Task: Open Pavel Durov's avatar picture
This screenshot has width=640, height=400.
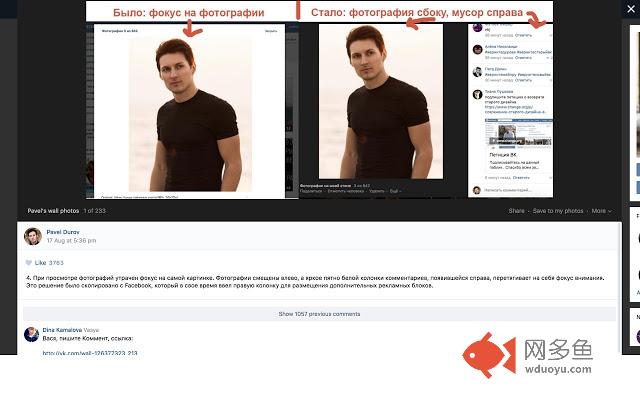Action: coord(32,236)
